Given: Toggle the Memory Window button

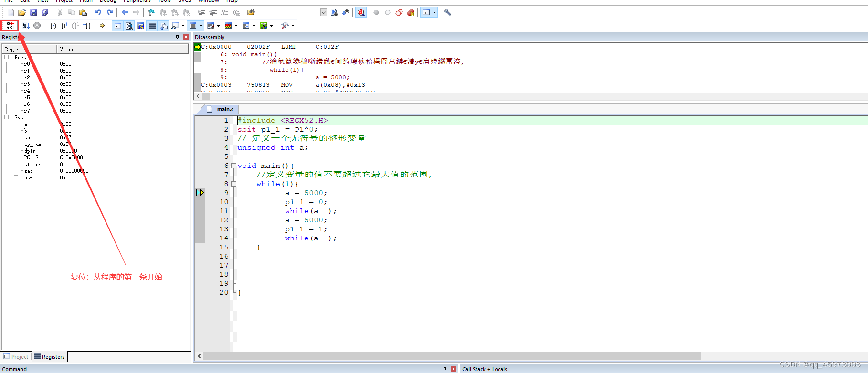Looking at the screenshot, I should [x=193, y=26].
